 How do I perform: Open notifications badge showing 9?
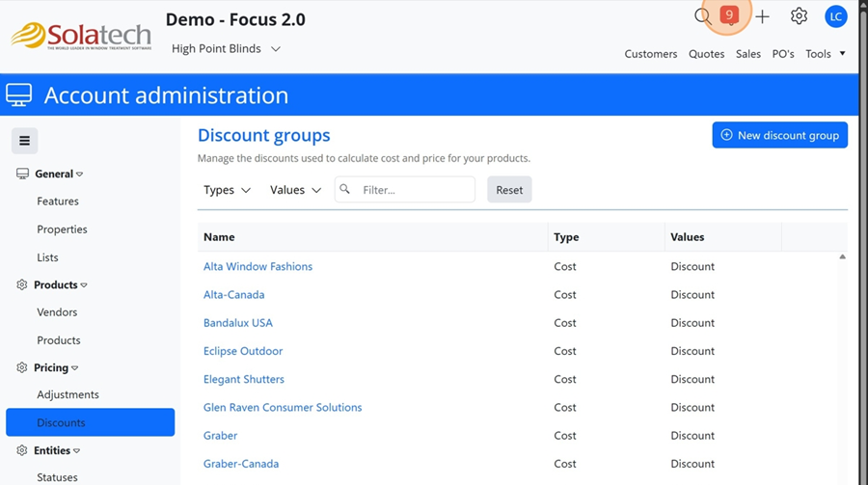click(730, 15)
